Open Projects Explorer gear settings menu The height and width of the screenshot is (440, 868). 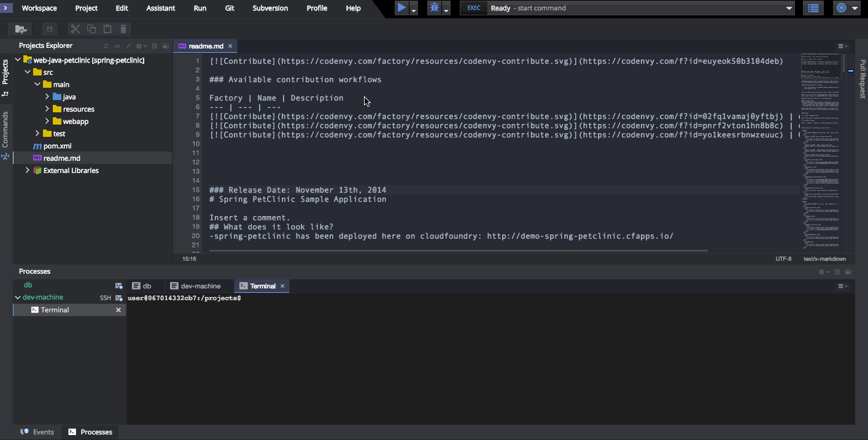141,46
